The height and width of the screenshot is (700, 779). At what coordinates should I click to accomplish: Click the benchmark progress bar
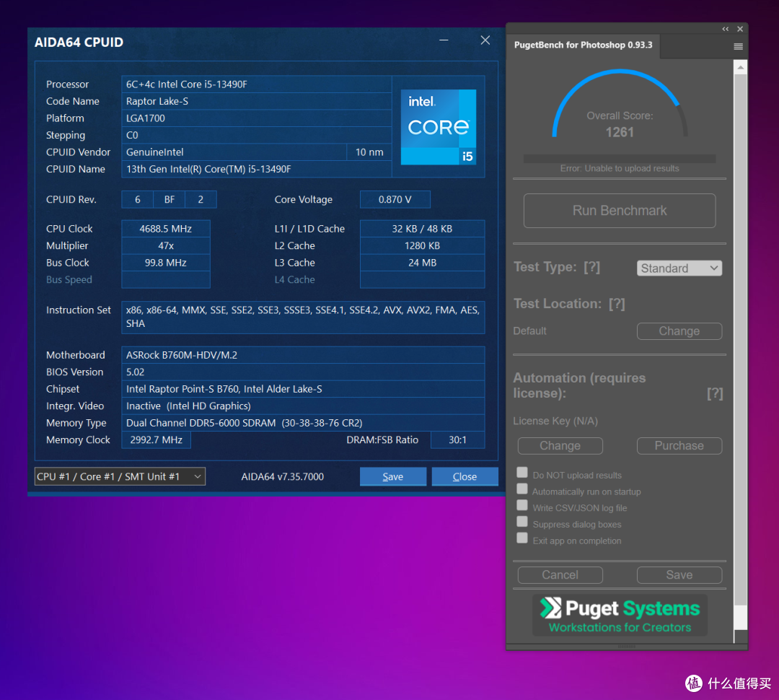[620, 159]
